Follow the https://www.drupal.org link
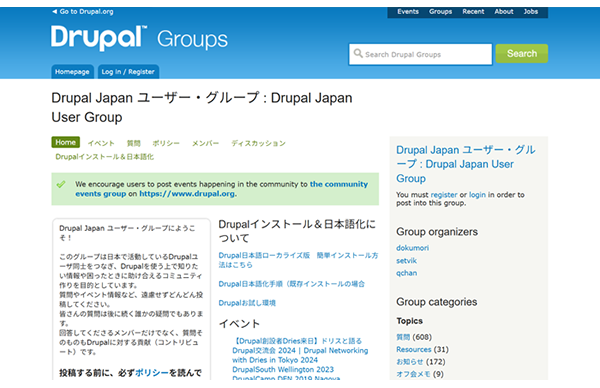The height and width of the screenshot is (388, 600). pyautogui.click(x=187, y=194)
